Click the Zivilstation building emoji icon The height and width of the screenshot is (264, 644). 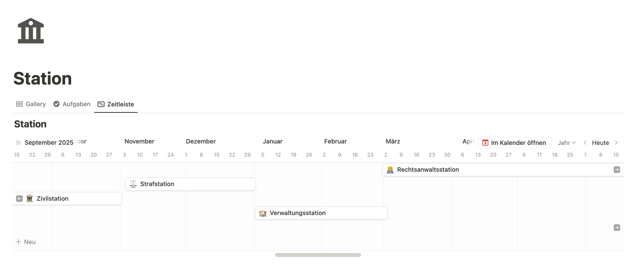click(29, 199)
